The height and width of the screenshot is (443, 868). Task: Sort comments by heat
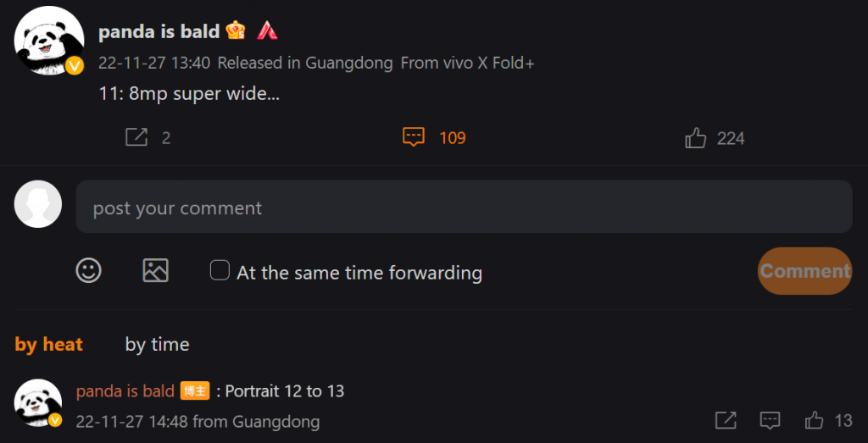point(49,345)
